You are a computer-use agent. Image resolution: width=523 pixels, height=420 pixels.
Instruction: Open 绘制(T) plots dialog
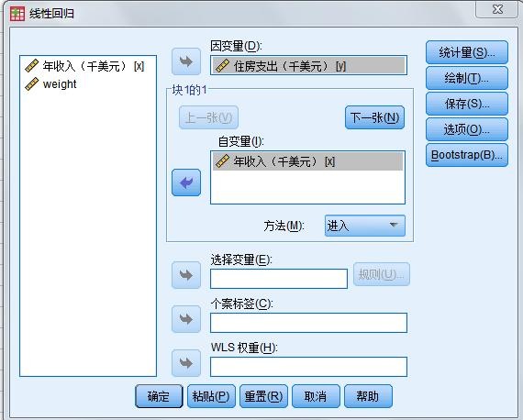pyautogui.click(x=467, y=78)
